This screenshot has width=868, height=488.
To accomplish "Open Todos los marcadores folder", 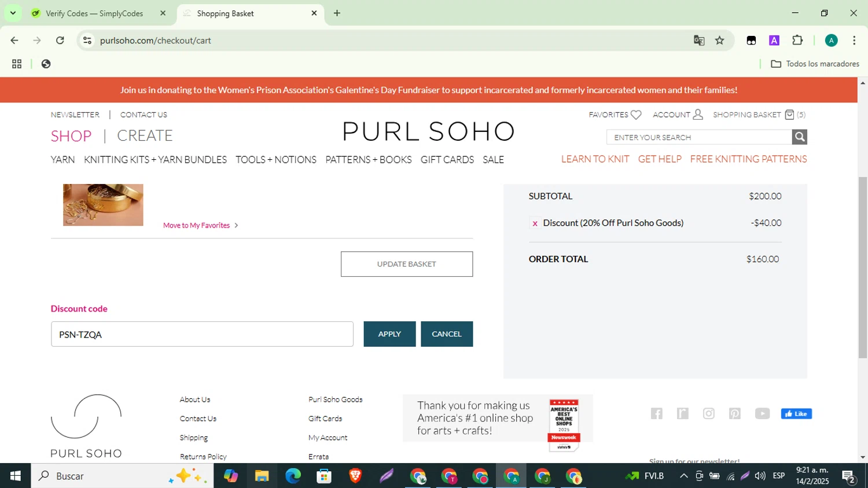I will [x=815, y=64].
